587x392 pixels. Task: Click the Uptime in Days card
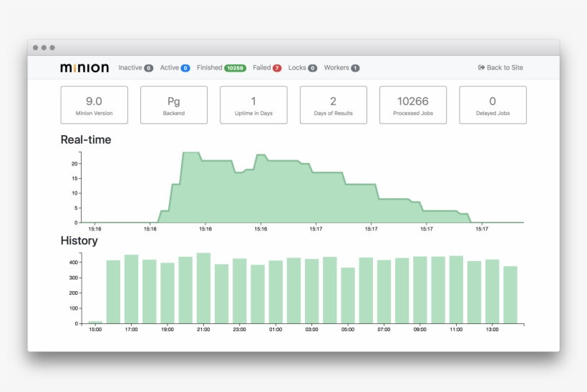pyautogui.click(x=253, y=105)
